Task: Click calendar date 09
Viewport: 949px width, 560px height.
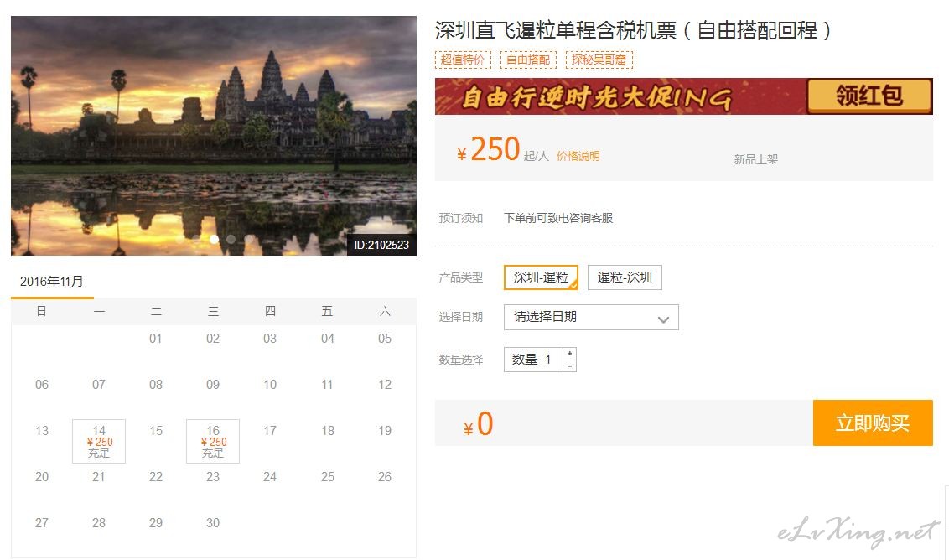Action: pyautogui.click(x=212, y=385)
